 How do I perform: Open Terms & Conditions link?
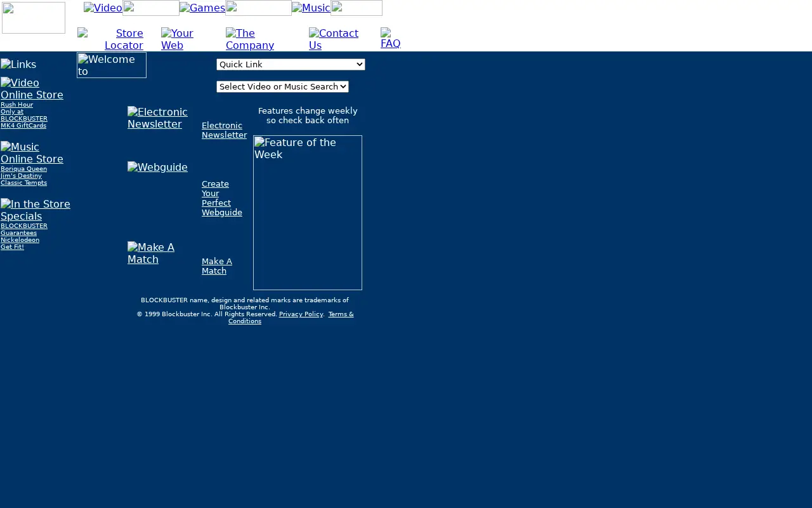tap(291, 317)
